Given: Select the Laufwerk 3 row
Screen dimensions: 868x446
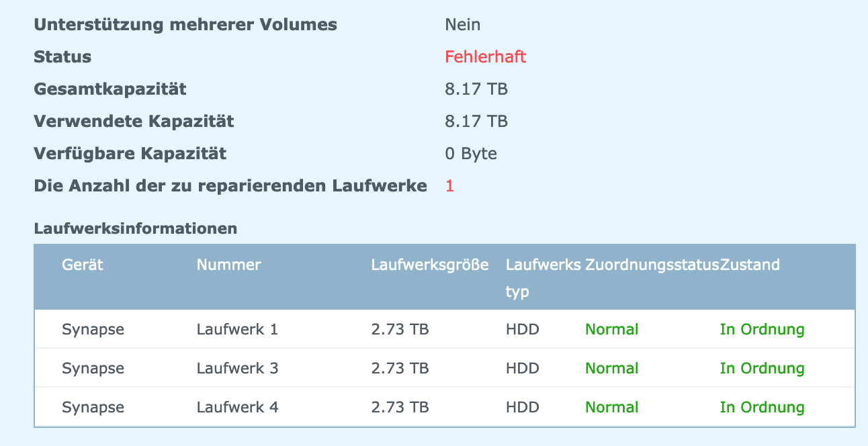Looking at the screenshot, I should point(444,368).
